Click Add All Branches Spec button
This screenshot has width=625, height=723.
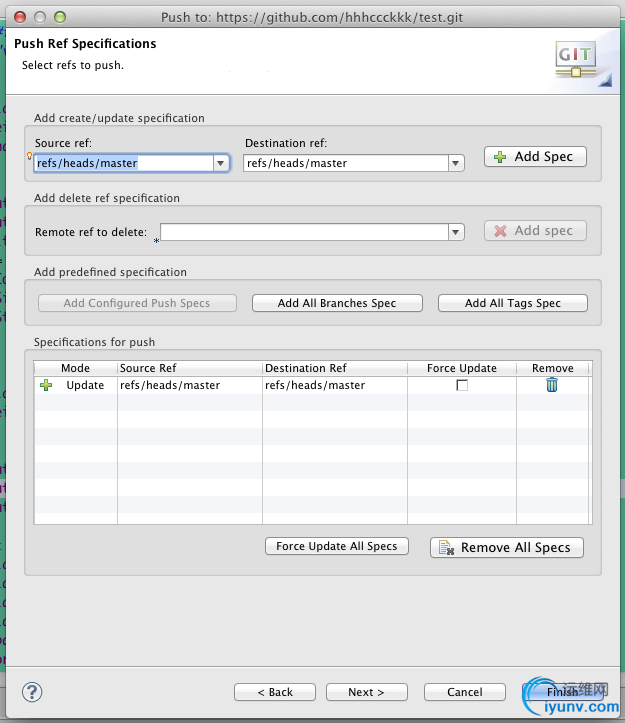337,303
